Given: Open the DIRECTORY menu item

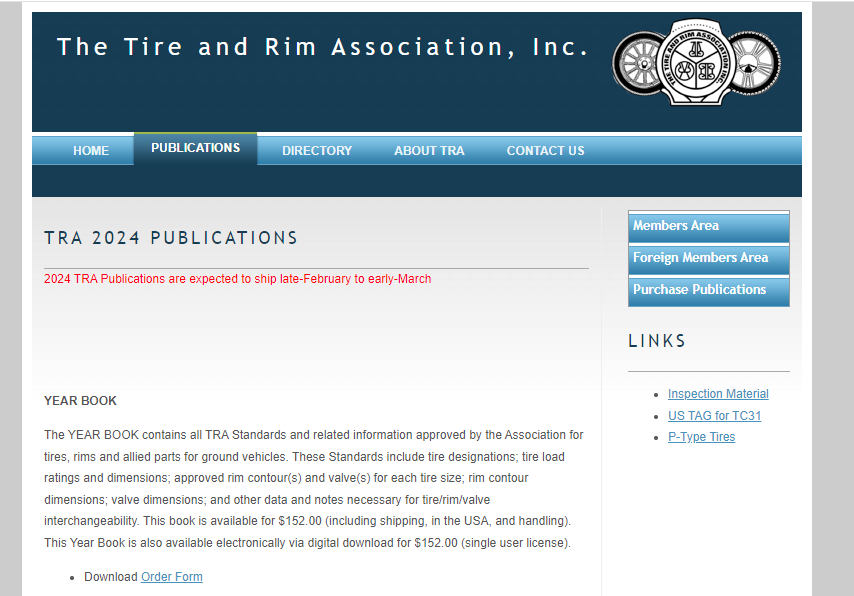Looking at the screenshot, I should 317,151.
